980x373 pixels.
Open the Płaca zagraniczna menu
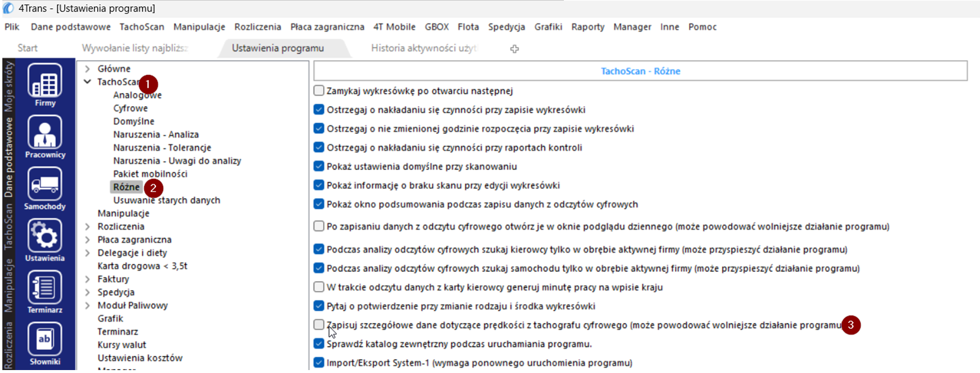pos(327,27)
